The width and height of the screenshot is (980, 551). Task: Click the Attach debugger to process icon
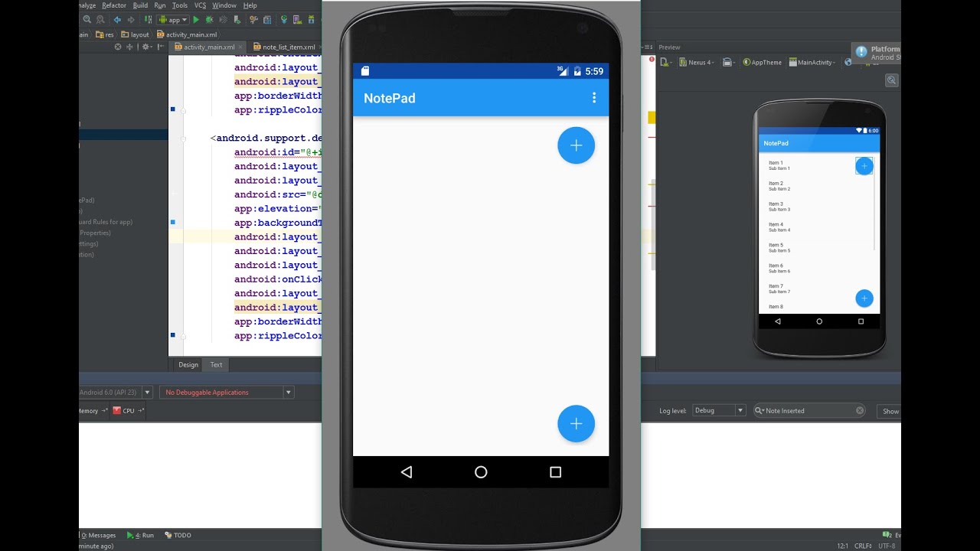(x=237, y=20)
